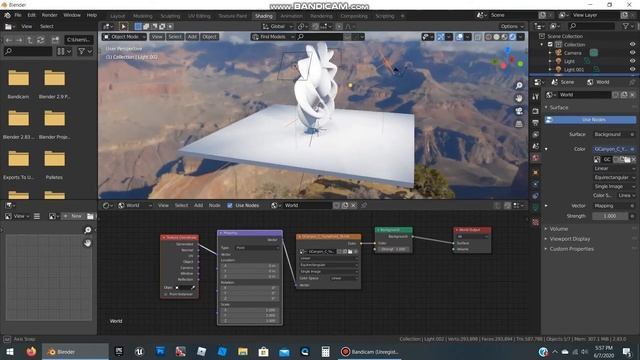Open the Scene properties tab icon
Viewport: 640px width, 360px height.
tap(536, 146)
